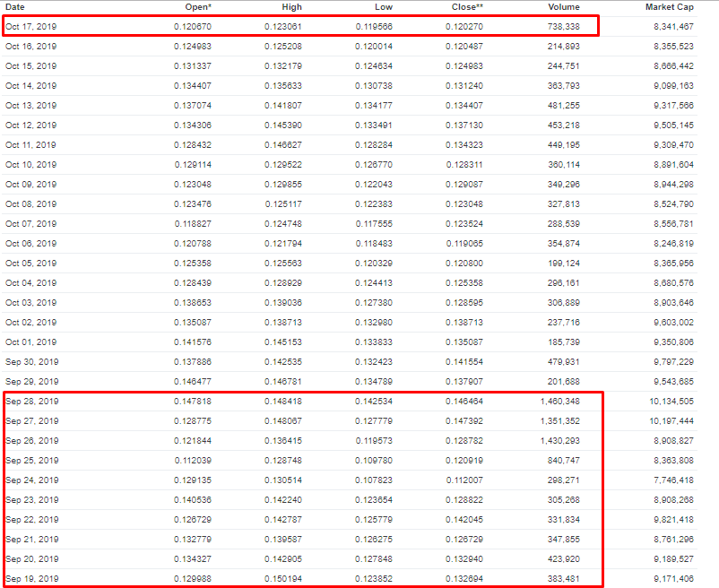This screenshot has height=588, width=719.
Task: Click the Date column header
Action: (x=14, y=7)
